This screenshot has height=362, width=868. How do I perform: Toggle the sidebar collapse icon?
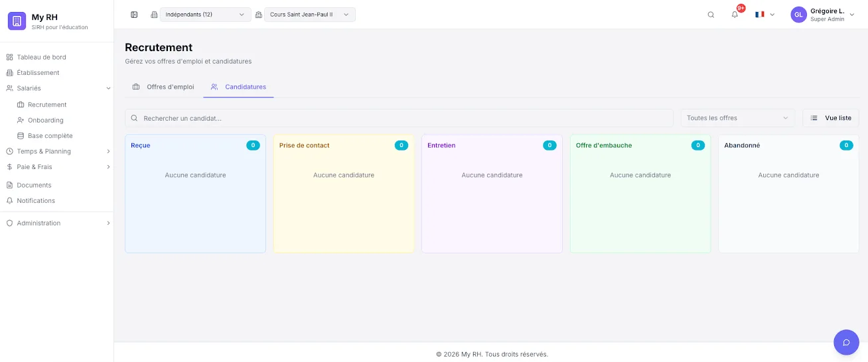[134, 15]
